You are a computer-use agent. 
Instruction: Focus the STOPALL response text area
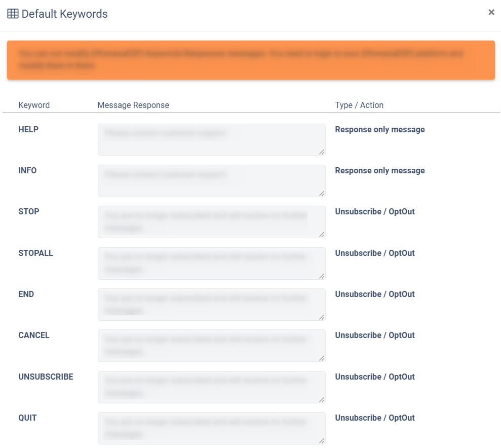211,263
